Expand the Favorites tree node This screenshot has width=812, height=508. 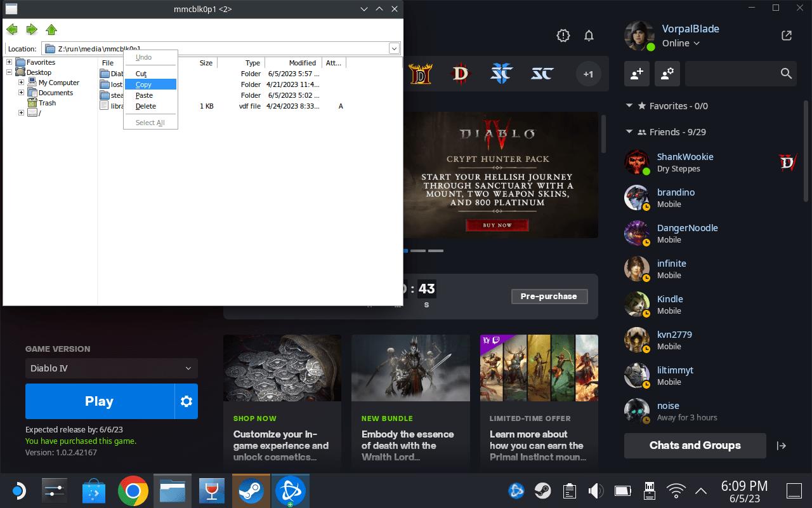pyautogui.click(x=9, y=62)
